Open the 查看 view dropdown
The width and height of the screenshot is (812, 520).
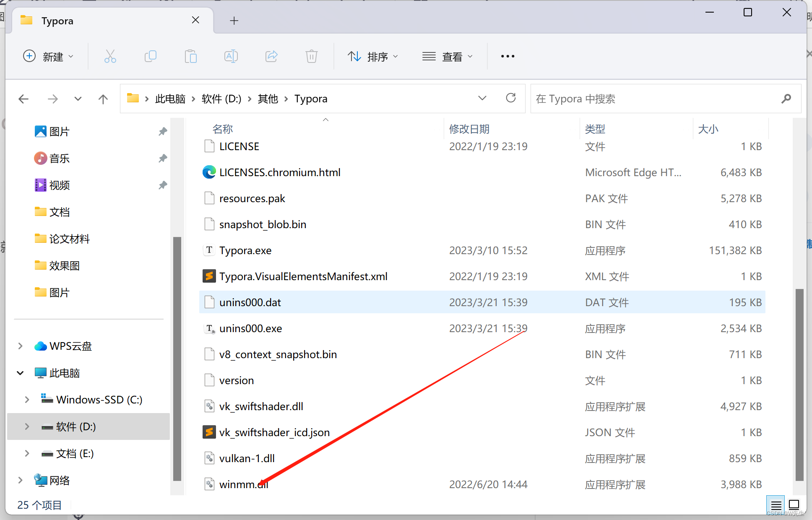[x=448, y=56]
